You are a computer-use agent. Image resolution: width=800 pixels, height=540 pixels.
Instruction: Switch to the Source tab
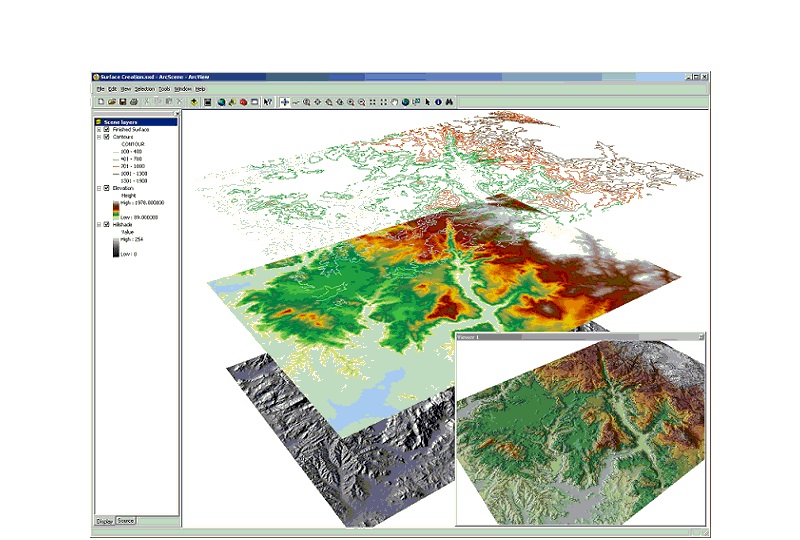click(126, 521)
